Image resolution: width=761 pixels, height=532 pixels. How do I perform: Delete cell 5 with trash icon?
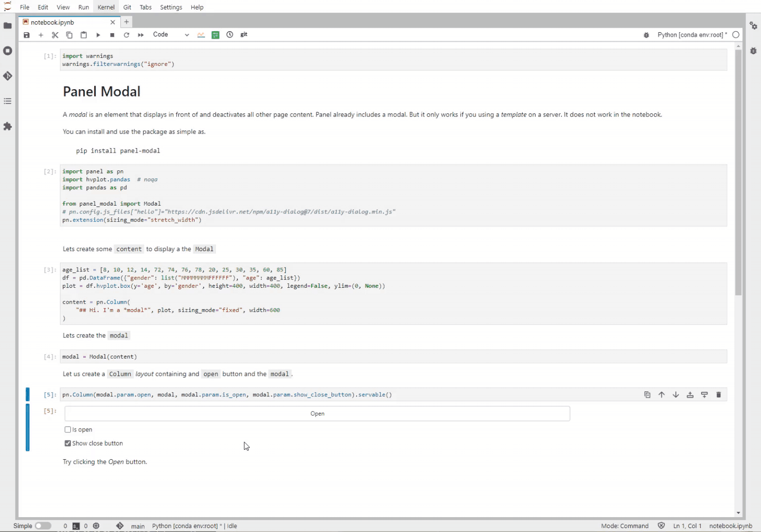click(718, 395)
